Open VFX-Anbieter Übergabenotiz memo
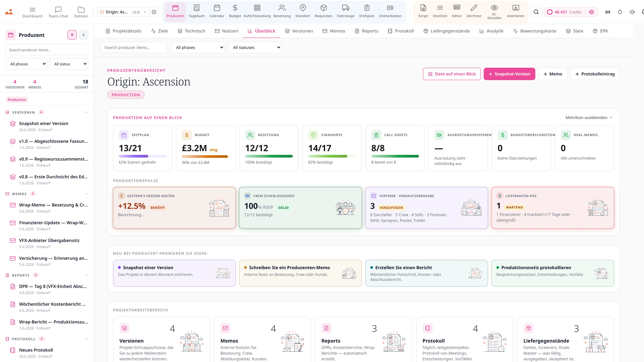644x362 pixels. 49,243
